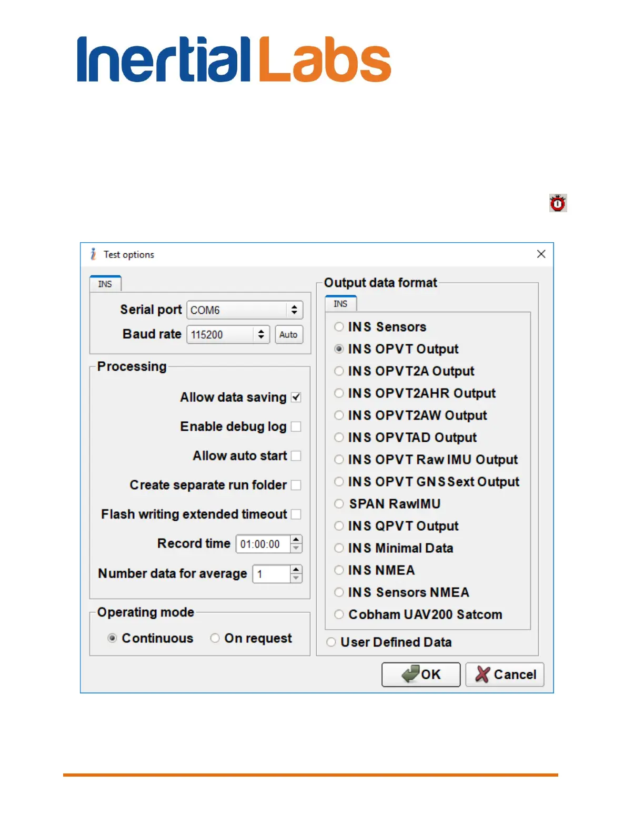Click the Cancel button
The height and width of the screenshot is (834, 644).
tap(505, 674)
